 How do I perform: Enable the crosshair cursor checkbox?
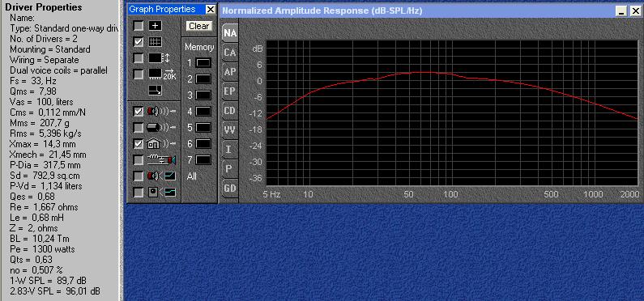tap(139, 26)
